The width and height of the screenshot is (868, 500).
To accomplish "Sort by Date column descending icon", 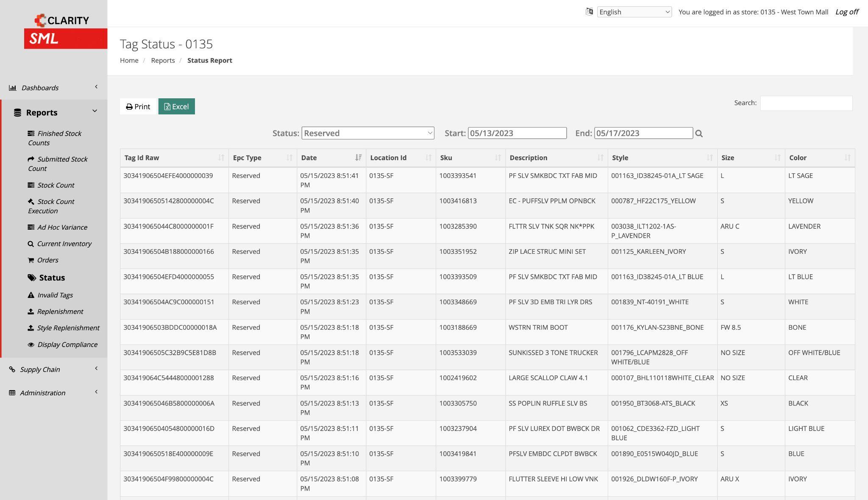I will point(359,158).
